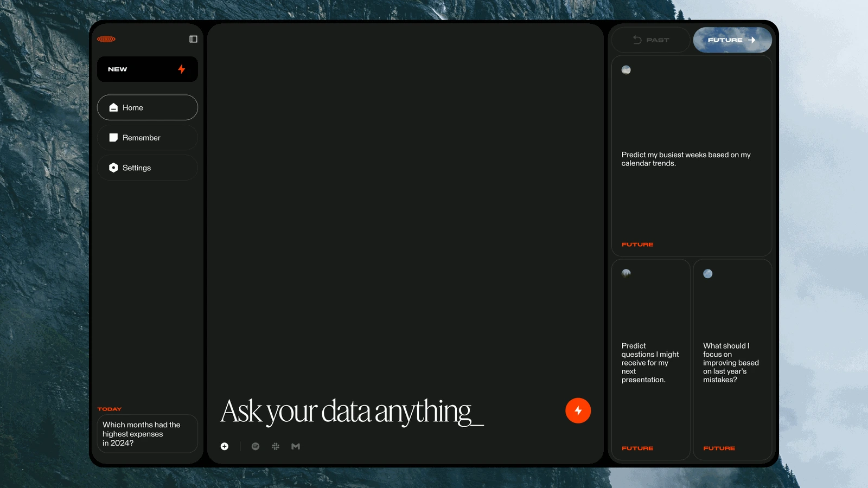The height and width of the screenshot is (488, 868).
Task: Switch to the FUTURE tab
Action: [x=732, y=40]
